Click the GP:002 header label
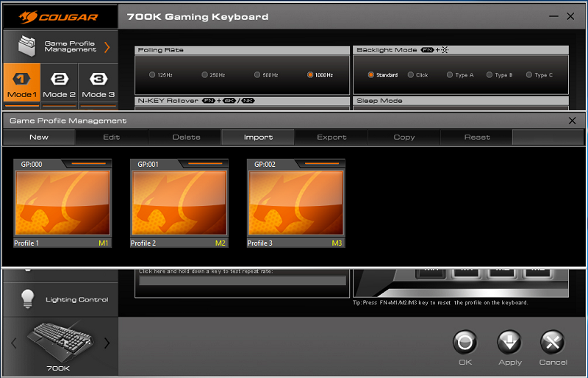588x378 pixels. click(265, 165)
